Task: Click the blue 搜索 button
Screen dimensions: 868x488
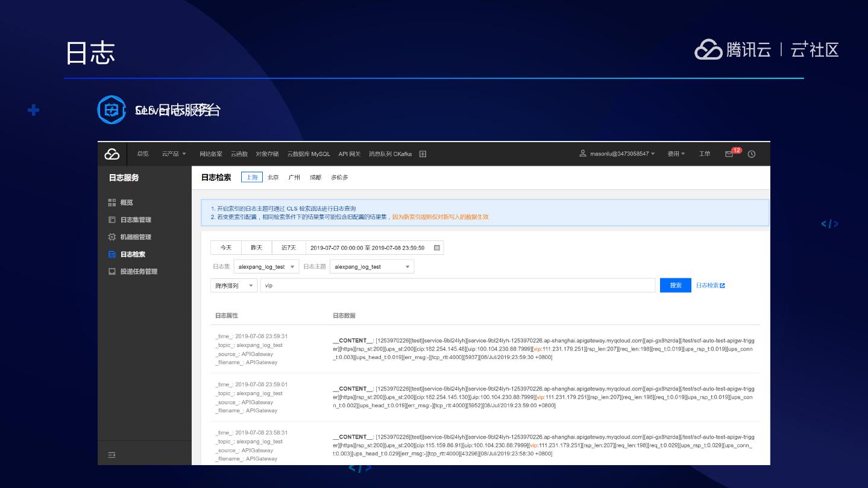Action: 675,286
